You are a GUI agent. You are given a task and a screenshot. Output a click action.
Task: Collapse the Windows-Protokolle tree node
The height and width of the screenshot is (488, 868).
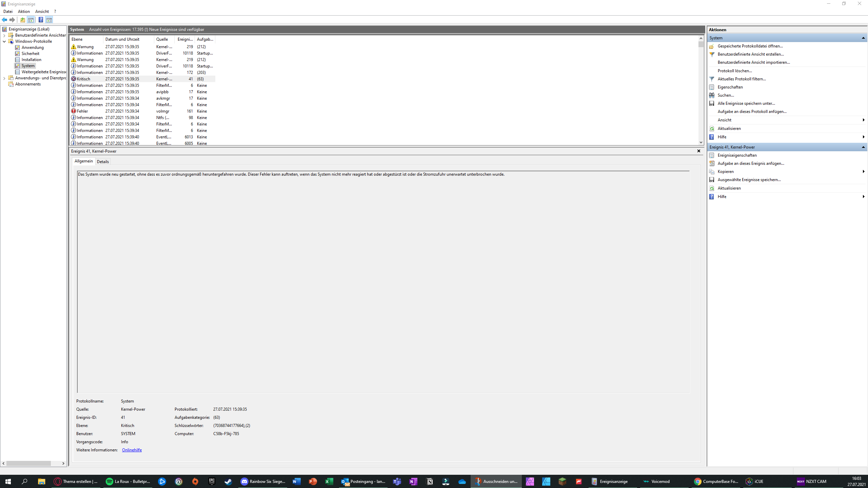pyautogui.click(x=4, y=41)
